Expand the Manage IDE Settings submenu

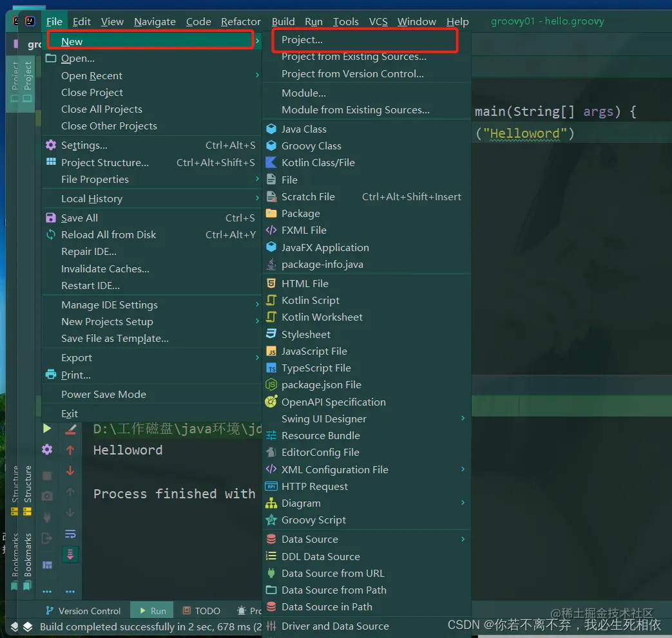coord(257,304)
